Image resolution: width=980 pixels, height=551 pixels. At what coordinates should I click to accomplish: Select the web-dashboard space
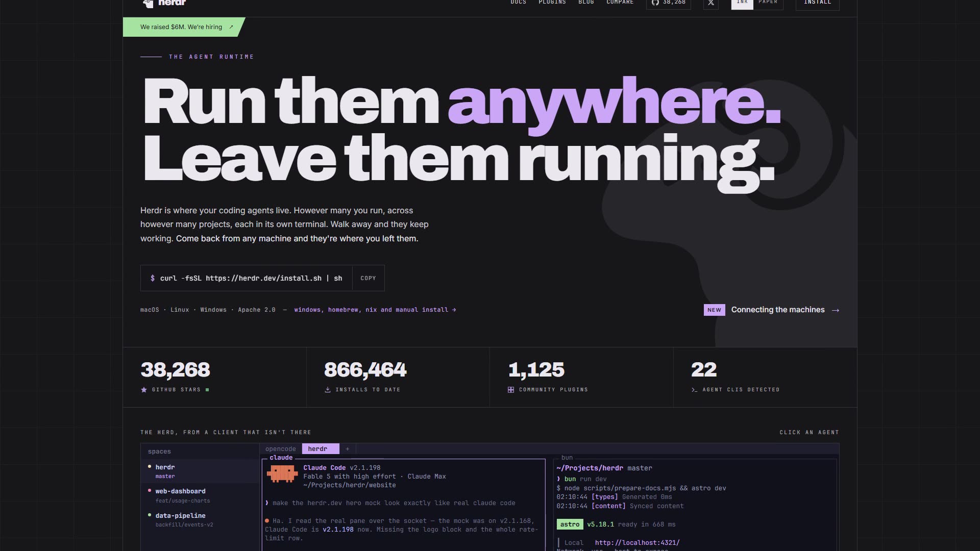tap(200, 495)
